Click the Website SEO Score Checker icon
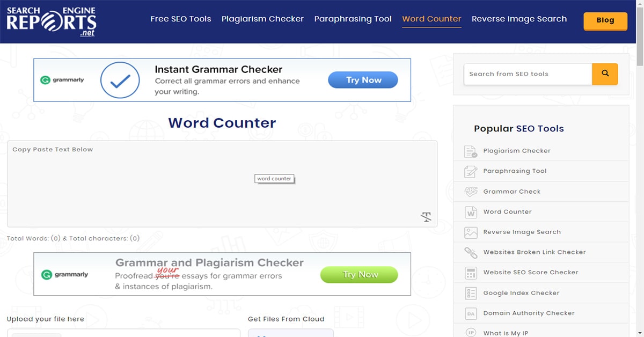 [471, 273]
